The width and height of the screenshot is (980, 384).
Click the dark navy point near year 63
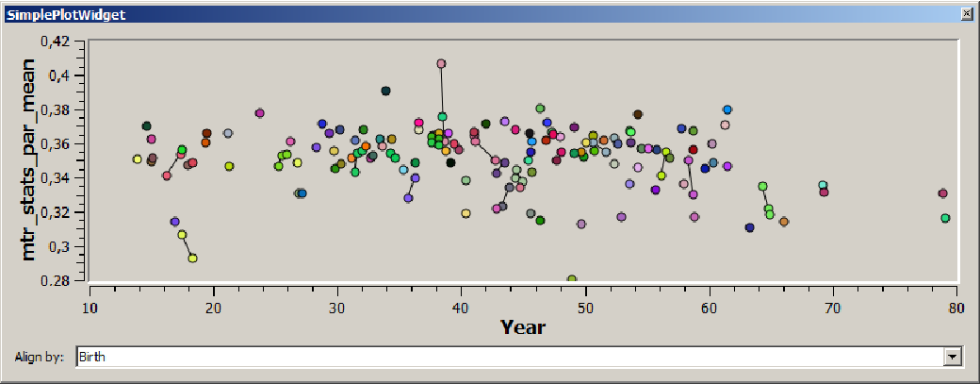[750, 227]
